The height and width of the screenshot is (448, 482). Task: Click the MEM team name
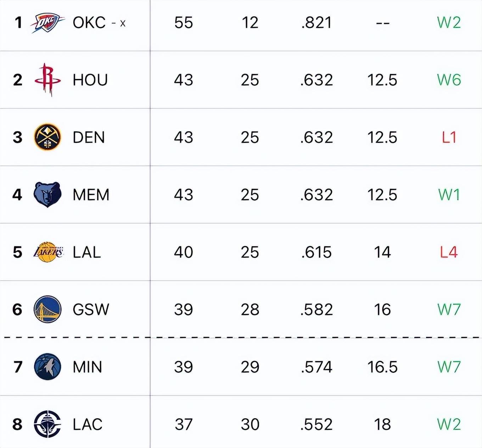[91, 195]
